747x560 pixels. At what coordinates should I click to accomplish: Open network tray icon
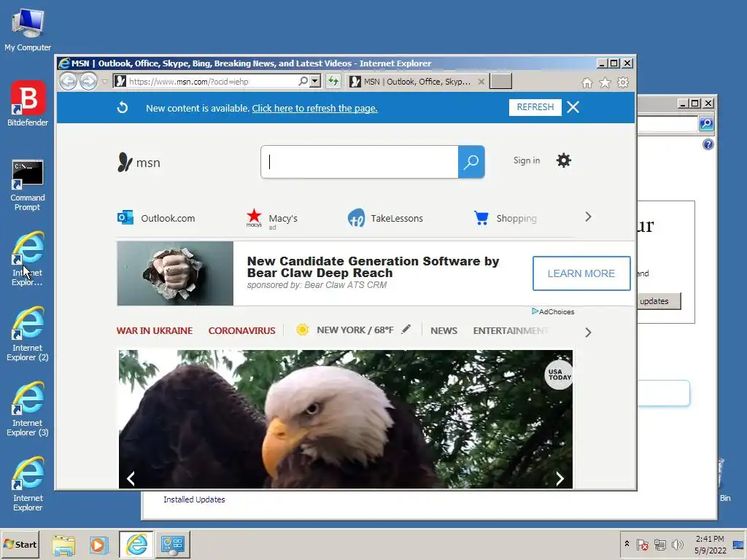[x=659, y=544]
